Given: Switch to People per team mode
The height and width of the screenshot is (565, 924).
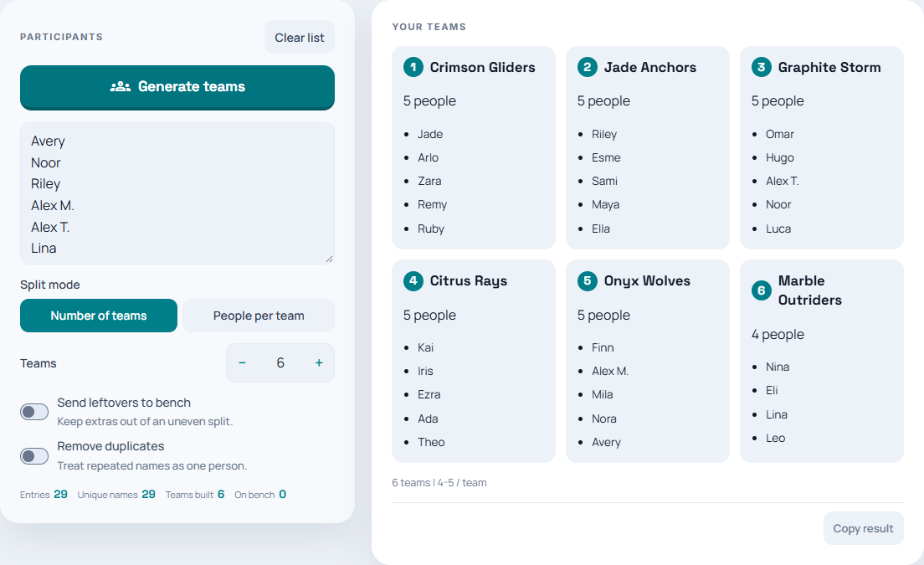Looking at the screenshot, I should tap(259, 316).
